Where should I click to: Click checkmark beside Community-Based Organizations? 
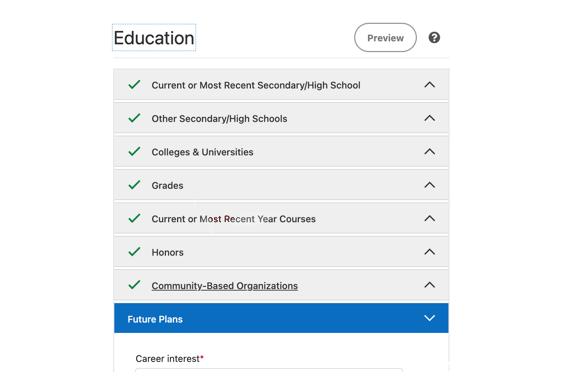click(x=134, y=285)
